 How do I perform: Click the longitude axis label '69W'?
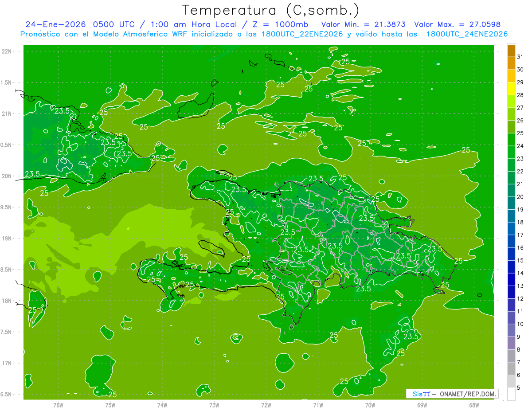(422, 405)
